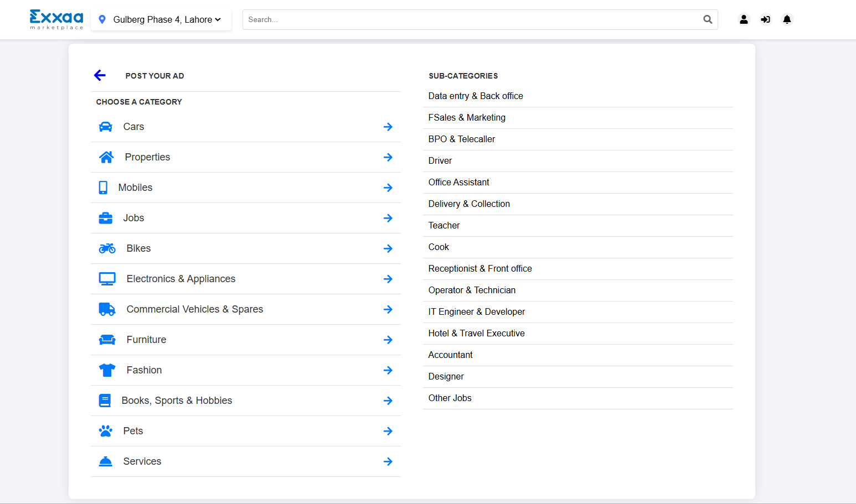Viewport: 856px width, 504px height.
Task: Choose IT Engineer & Developer sub-category
Action: pyautogui.click(x=476, y=312)
